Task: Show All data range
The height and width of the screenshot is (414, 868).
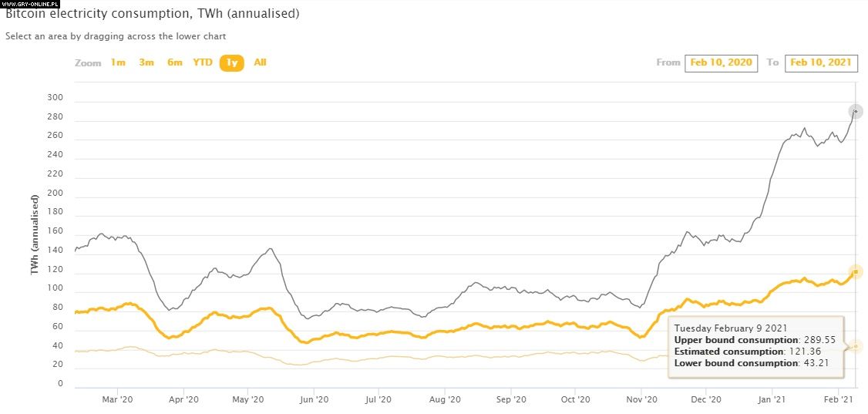Action: pyautogui.click(x=260, y=62)
